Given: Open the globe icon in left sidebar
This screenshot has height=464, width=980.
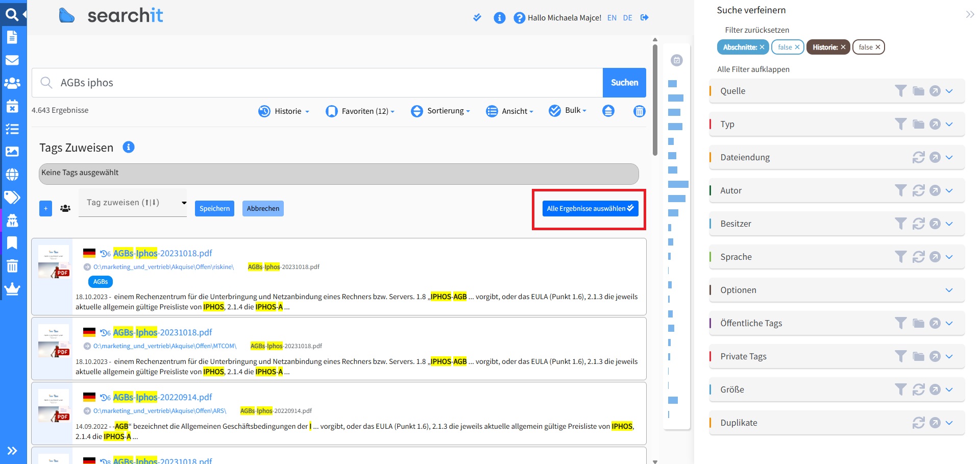Looking at the screenshot, I should (12, 175).
